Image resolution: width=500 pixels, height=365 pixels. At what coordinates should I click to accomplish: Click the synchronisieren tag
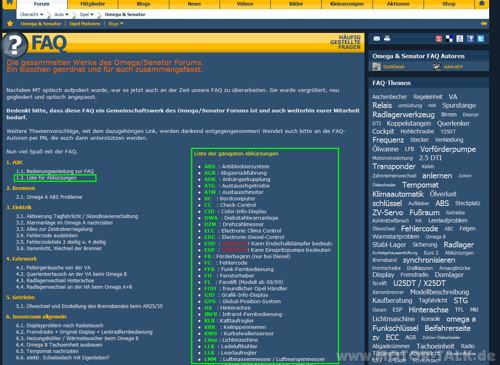(429, 260)
